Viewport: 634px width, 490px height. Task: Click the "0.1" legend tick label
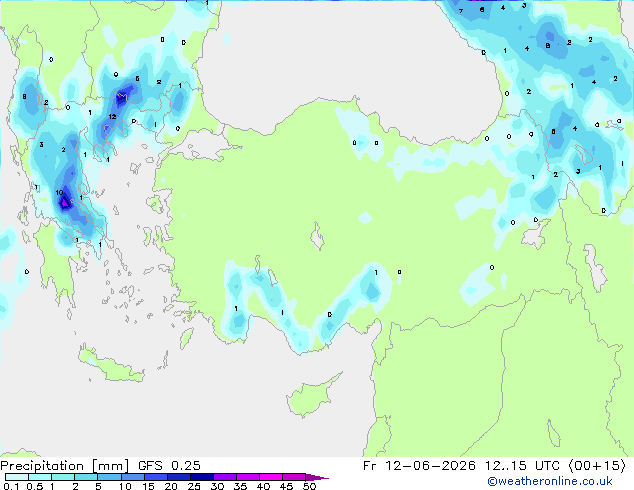tap(11, 486)
